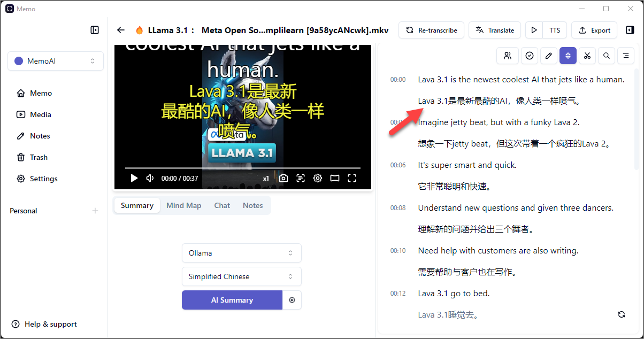The width and height of the screenshot is (644, 339).
Task: Switch to the Summary tab
Action: pyautogui.click(x=137, y=205)
